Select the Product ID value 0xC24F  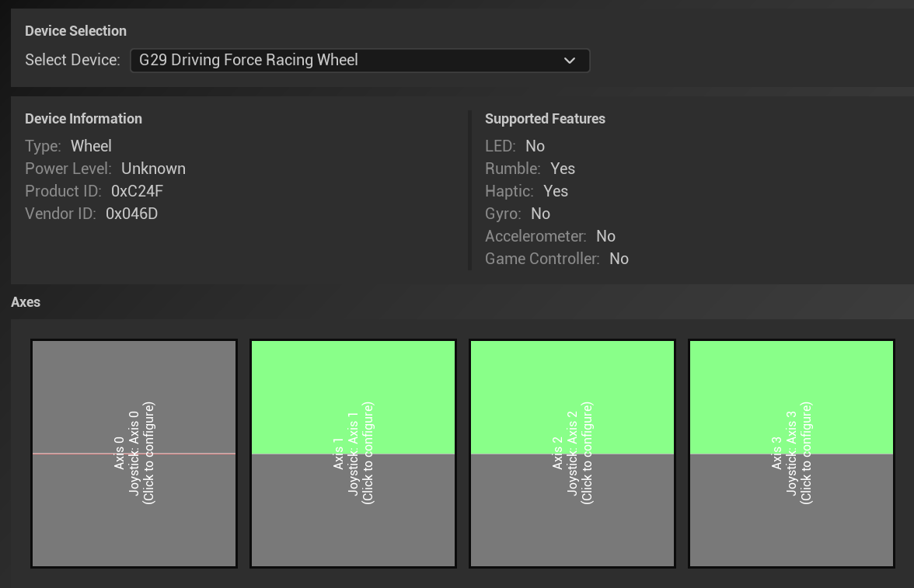click(x=137, y=191)
